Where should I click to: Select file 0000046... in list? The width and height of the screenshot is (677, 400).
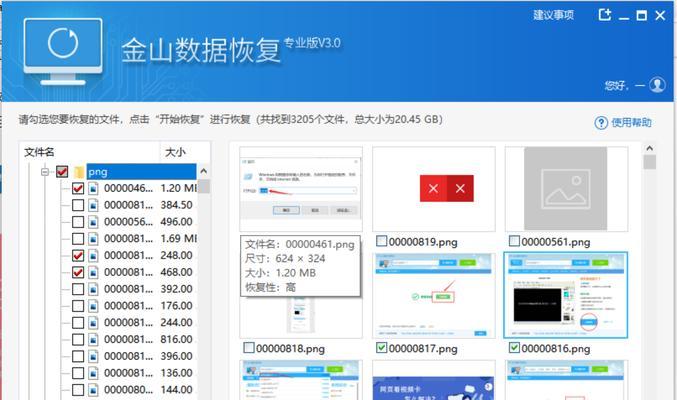pyautogui.click(x=128, y=188)
